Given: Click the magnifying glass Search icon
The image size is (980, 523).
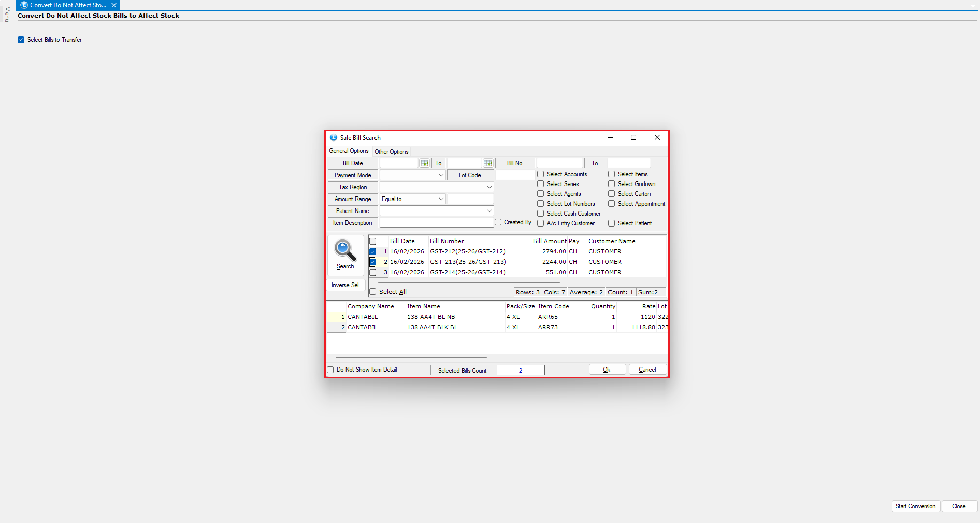Looking at the screenshot, I should click(345, 250).
